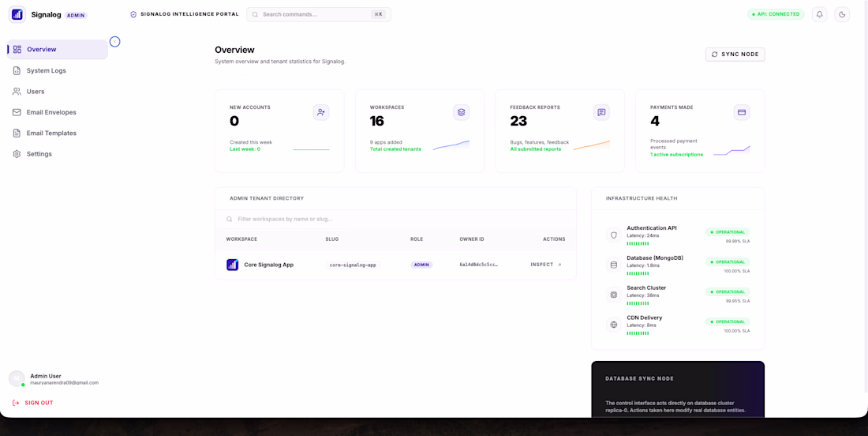
Task: Click the Search Cluster chip icon
Action: pyautogui.click(x=613, y=295)
